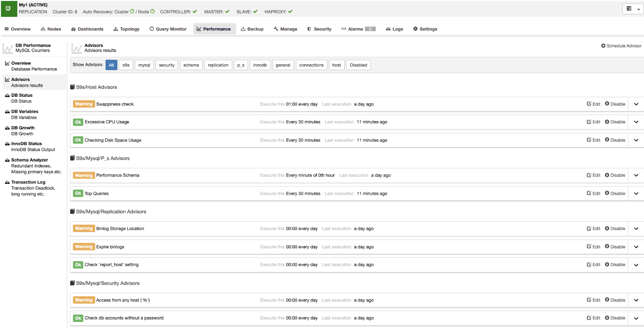Go to the Security tab
Viewport: 644px width, 329px height.
319,29
